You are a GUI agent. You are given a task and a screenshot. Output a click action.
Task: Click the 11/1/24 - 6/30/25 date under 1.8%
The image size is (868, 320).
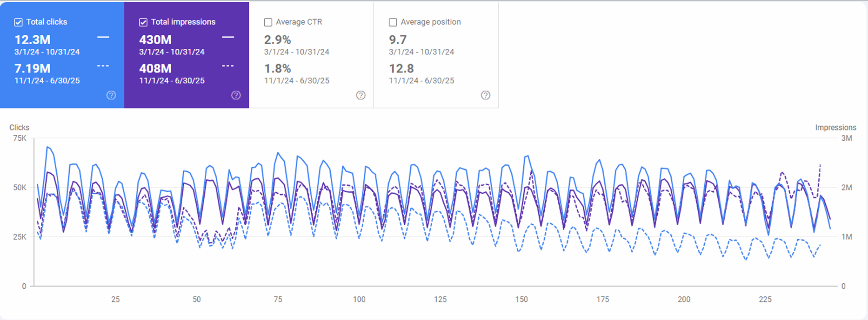297,81
